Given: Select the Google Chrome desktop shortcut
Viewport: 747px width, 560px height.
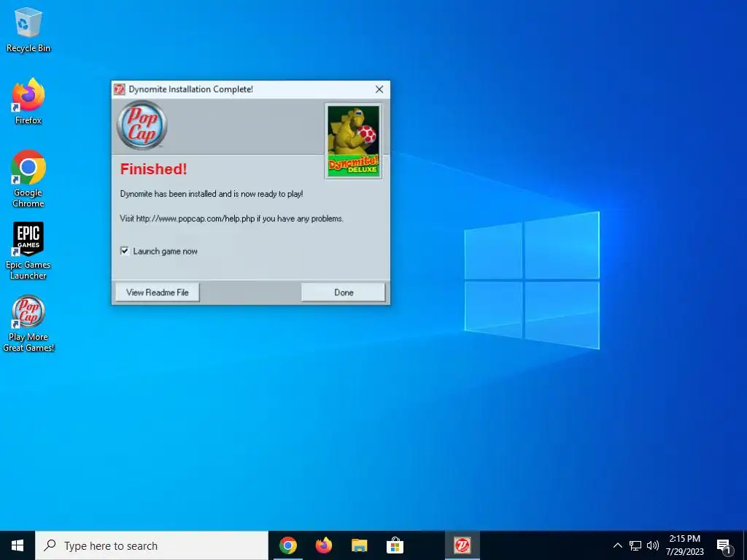Looking at the screenshot, I should [28, 179].
